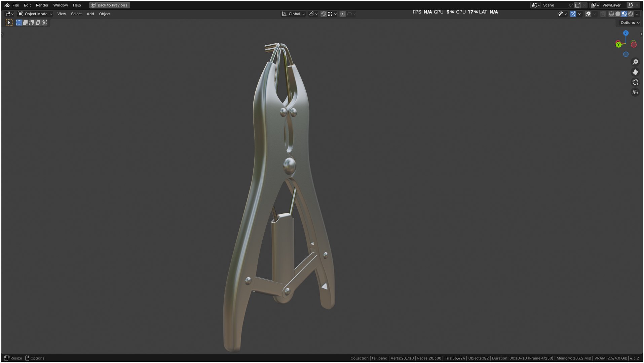Switch to Rendered viewport shading
644x363 pixels.
[631, 14]
